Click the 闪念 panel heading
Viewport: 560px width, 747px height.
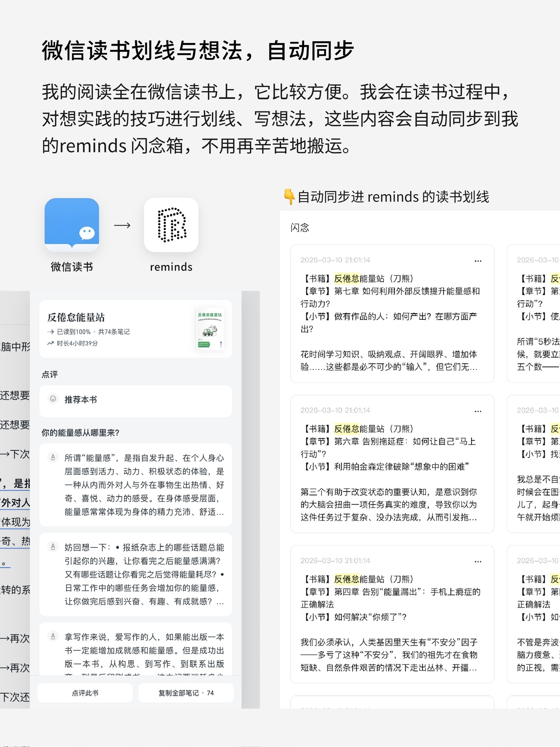[300, 227]
